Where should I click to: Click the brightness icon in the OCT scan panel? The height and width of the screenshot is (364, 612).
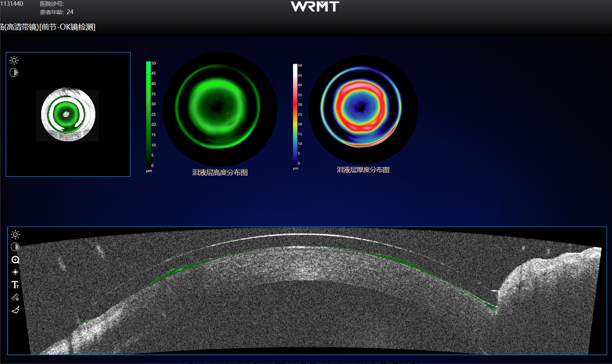click(x=15, y=234)
